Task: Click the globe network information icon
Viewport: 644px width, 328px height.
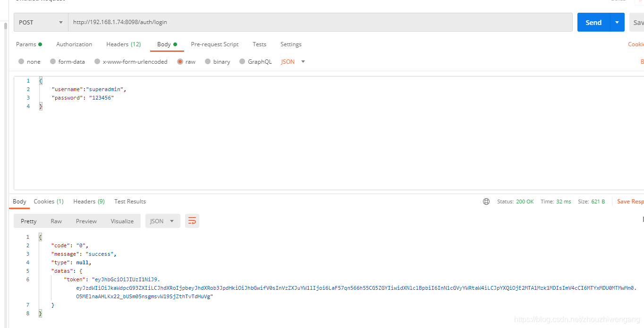Action: pos(486,202)
